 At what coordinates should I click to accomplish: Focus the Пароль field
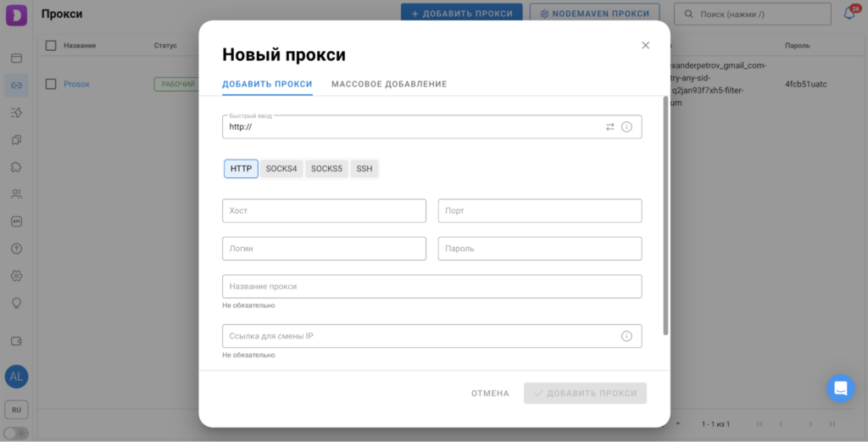click(x=540, y=249)
